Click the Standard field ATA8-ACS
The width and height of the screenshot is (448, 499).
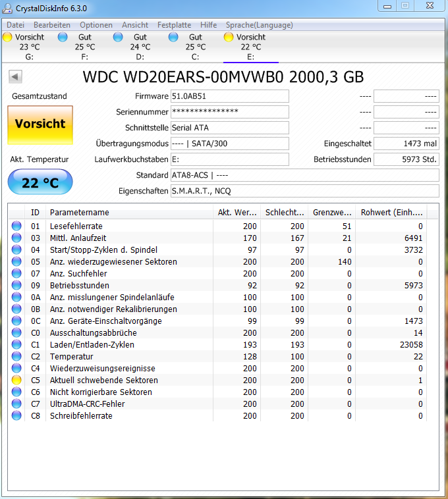305,175
